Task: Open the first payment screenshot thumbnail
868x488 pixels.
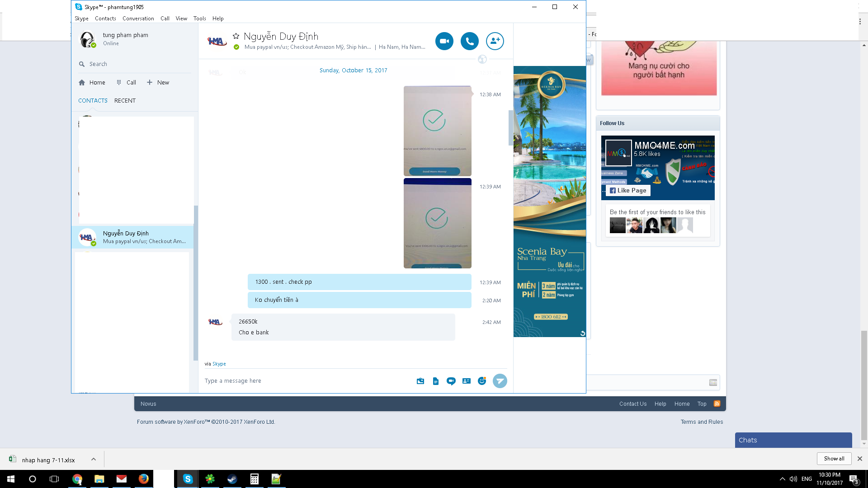Action: click(x=437, y=131)
